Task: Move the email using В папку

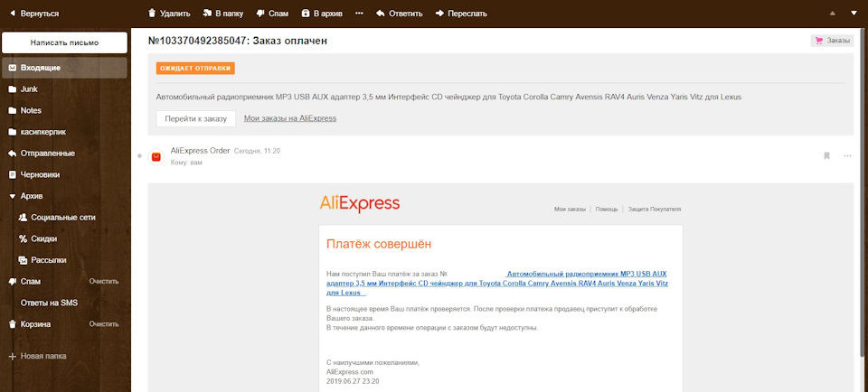Action: point(223,14)
